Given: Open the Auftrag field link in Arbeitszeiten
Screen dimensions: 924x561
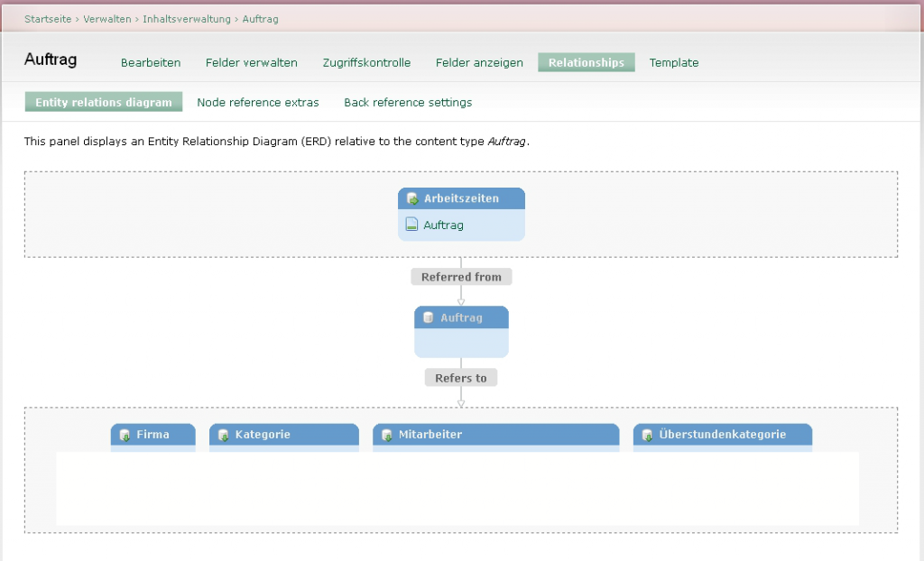Looking at the screenshot, I should pos(443,225).
